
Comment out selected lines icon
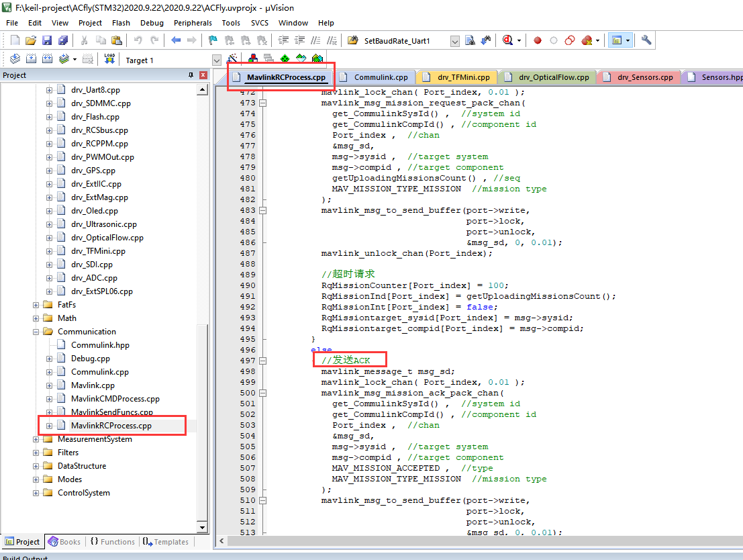tap(315, 40)
